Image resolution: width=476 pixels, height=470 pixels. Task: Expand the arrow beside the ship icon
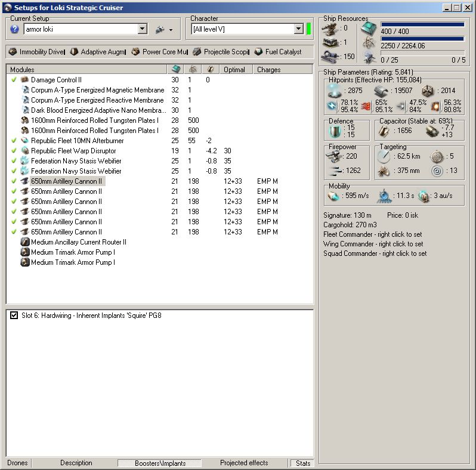(171, 30)
